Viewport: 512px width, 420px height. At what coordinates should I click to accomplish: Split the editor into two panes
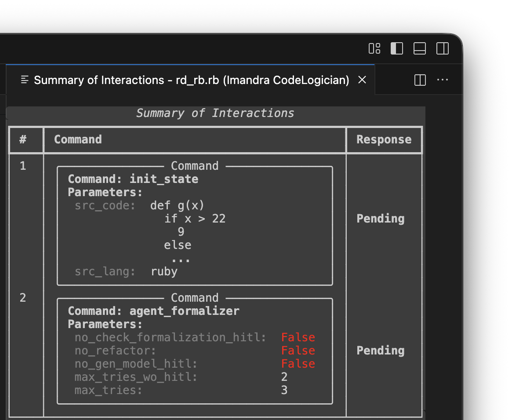[x=419, y=80]
